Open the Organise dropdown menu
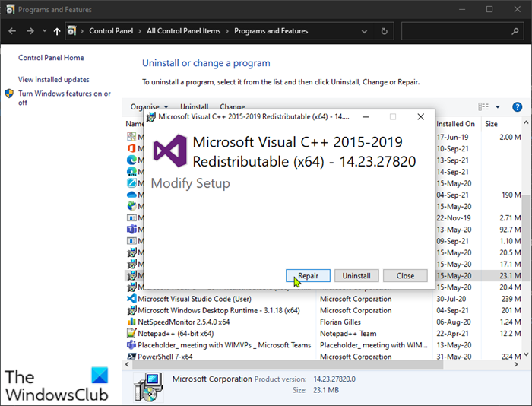 pos(149,106)
